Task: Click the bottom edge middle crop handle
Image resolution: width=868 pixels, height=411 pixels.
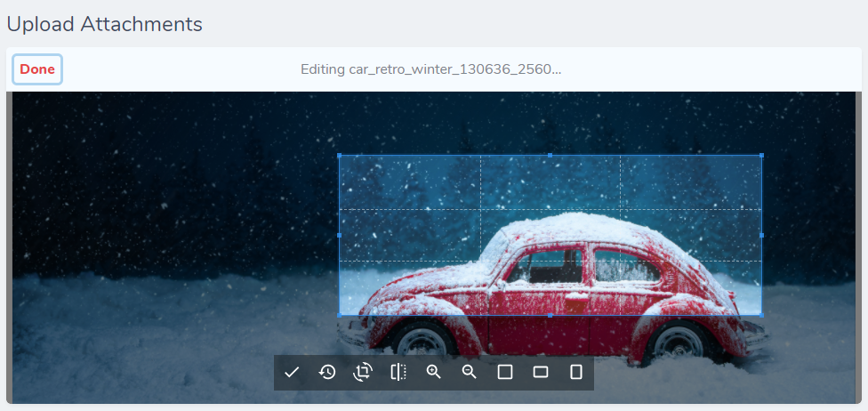Action: (x=551, y=315)
